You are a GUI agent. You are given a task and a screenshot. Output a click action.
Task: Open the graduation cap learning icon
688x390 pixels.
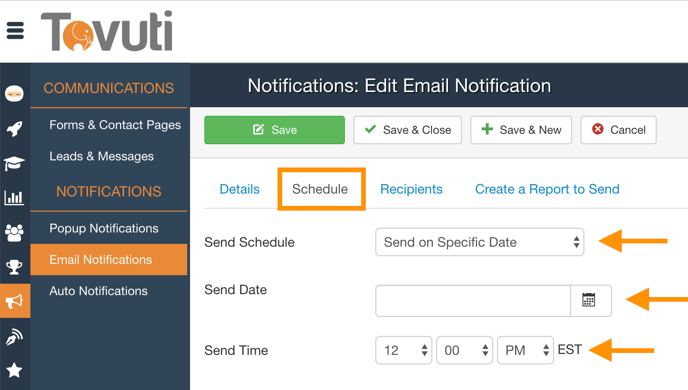(x=14, y=163)
